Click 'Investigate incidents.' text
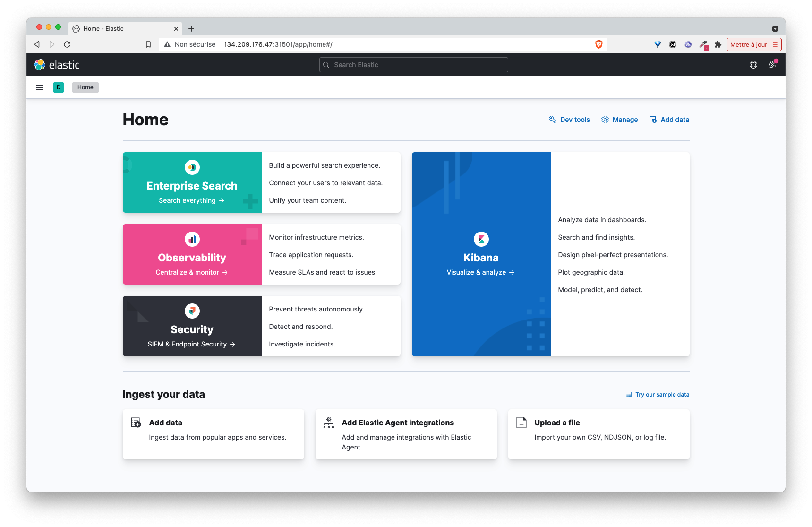 click(x=302, y=344)
